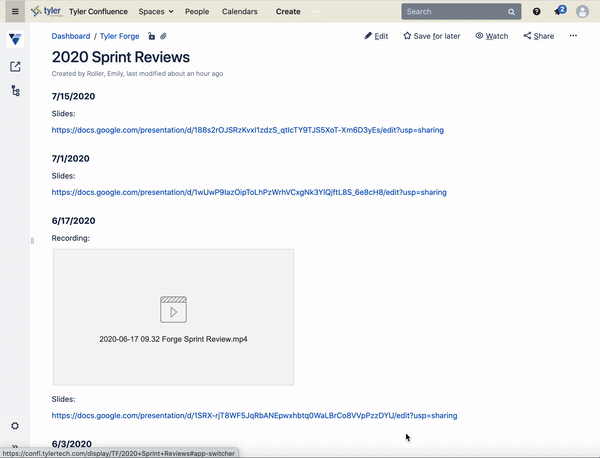
Task: Open the Tyler Forge space logo
Action: tap(15, 39)
